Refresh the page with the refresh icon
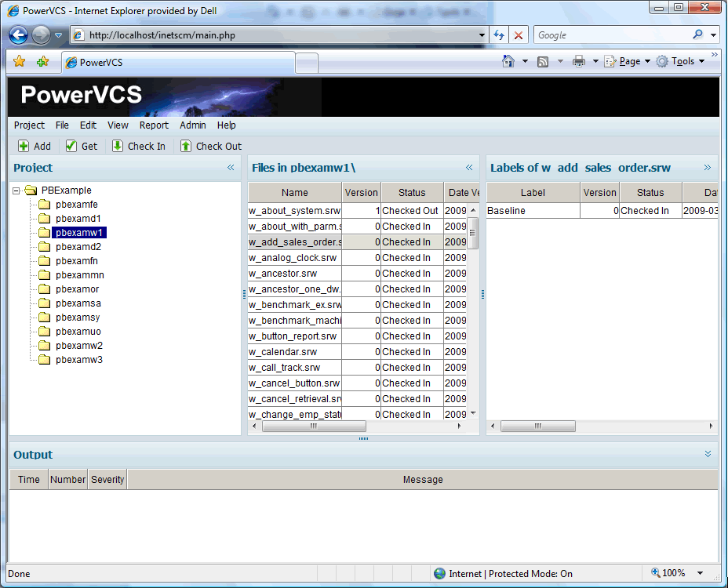 (499, 34)
